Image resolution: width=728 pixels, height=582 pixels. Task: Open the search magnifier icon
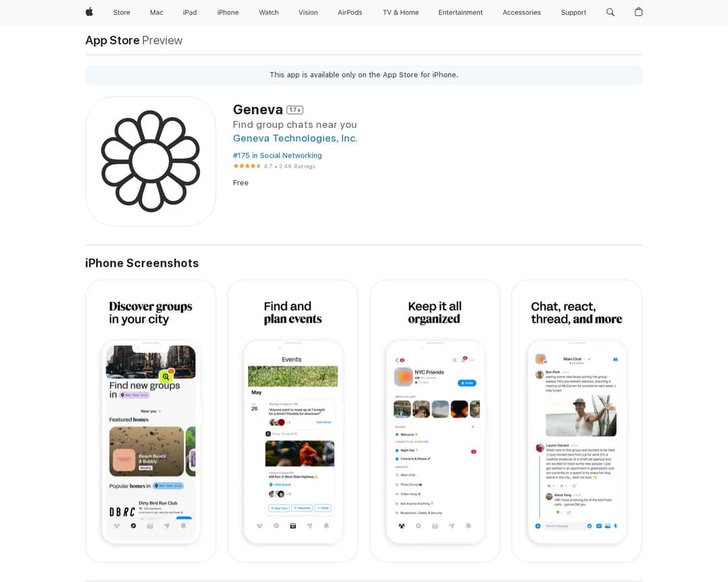(610, 12)
